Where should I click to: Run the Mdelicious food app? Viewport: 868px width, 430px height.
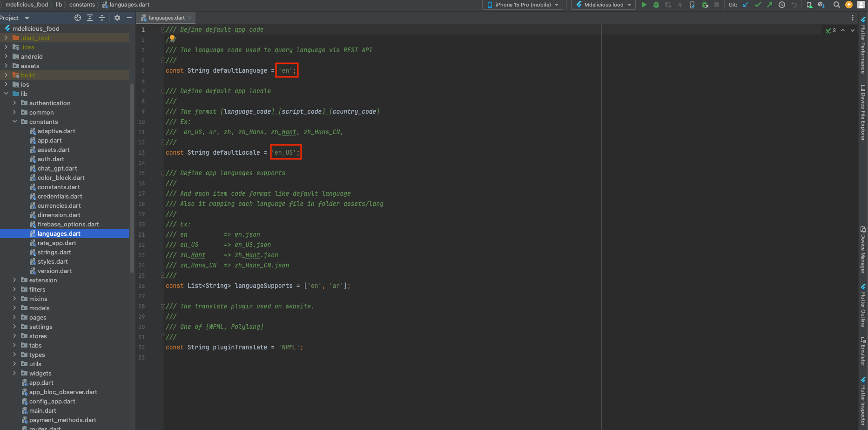pos(644,5)
